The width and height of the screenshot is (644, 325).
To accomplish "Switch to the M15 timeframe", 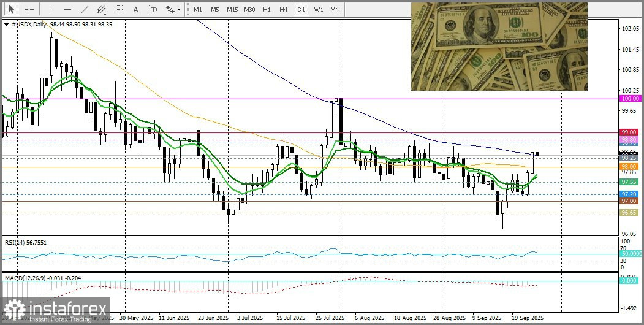I will 232,9.
